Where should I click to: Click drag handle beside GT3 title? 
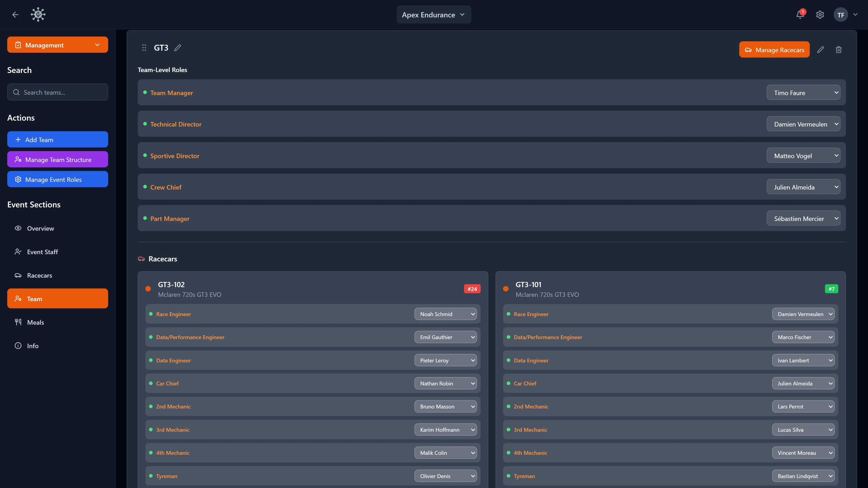[144, 48]
